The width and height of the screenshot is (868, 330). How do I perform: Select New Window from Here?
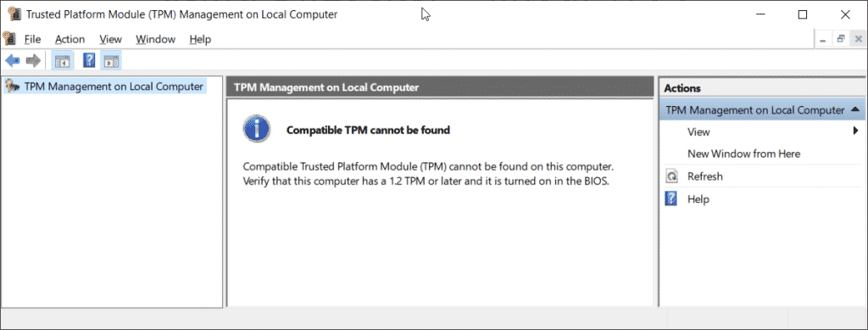[x=743, y=154]
